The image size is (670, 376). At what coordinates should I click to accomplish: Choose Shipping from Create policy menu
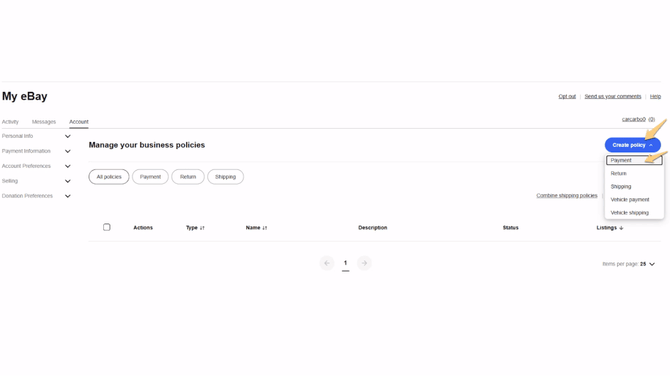pyautogui.click(x=634, y=187)
